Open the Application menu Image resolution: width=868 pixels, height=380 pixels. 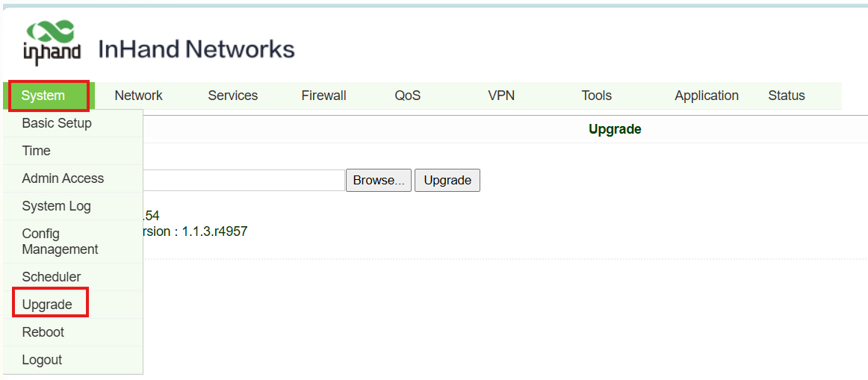(706, 96)
